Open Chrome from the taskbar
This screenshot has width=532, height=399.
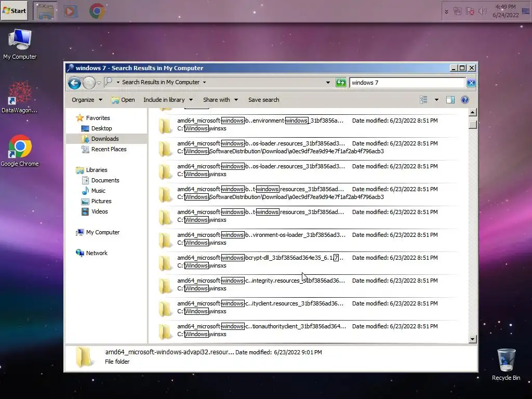[97, 11]
